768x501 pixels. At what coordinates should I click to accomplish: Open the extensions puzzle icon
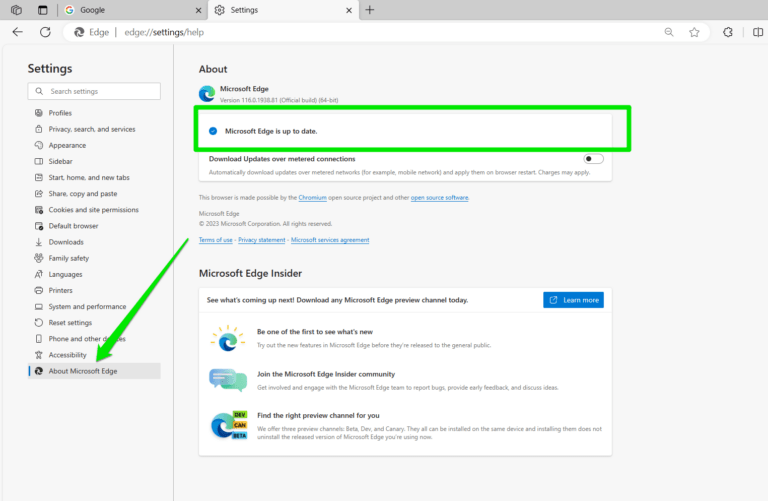point(728,32)
